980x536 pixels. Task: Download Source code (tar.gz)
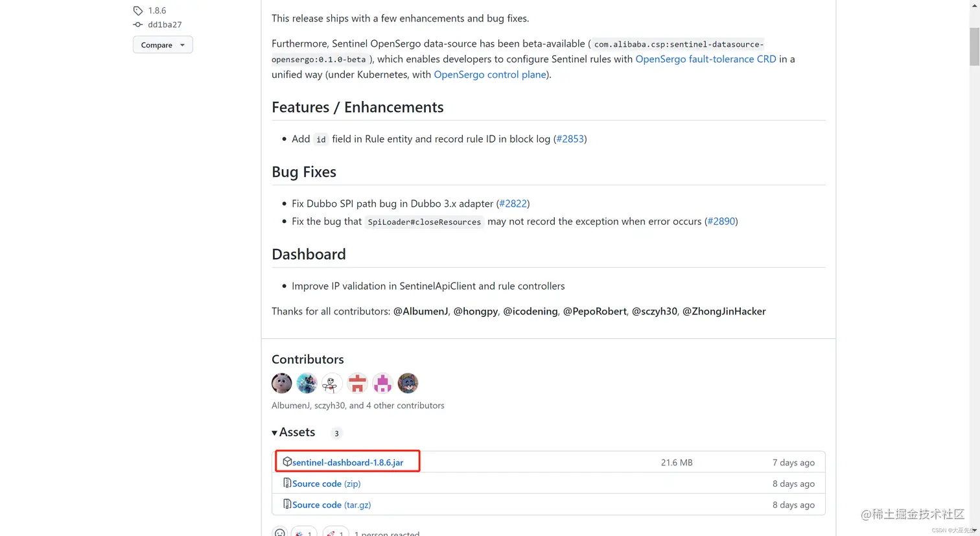pos(331,505)
